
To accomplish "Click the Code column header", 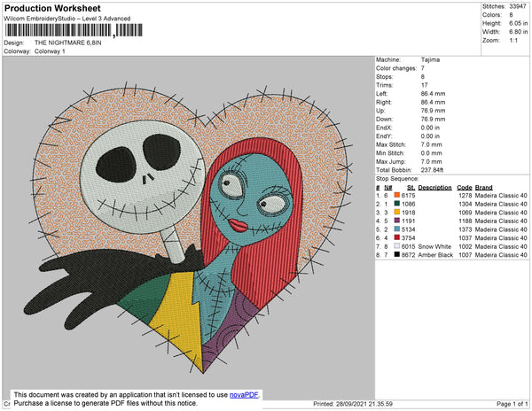I will click(465, 188).
